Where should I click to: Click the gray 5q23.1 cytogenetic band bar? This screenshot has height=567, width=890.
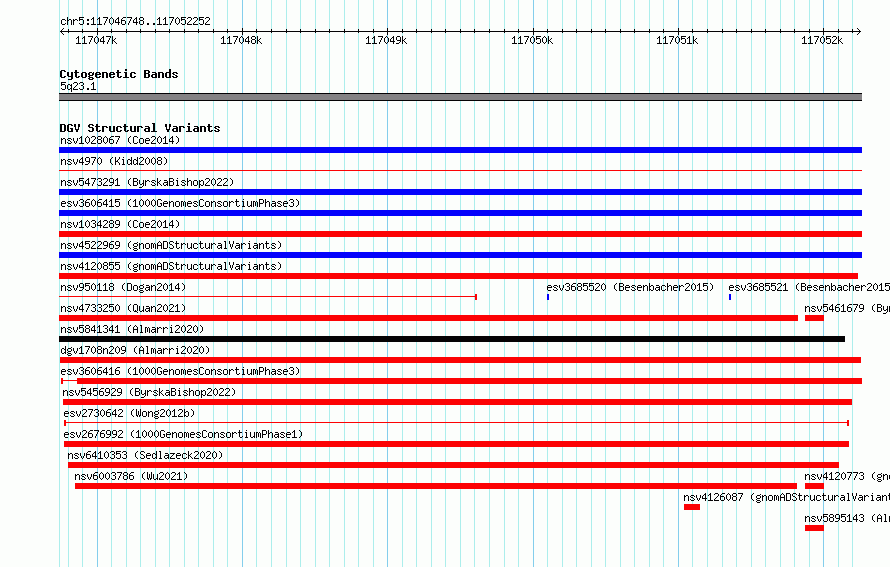(x=460, y=97)
